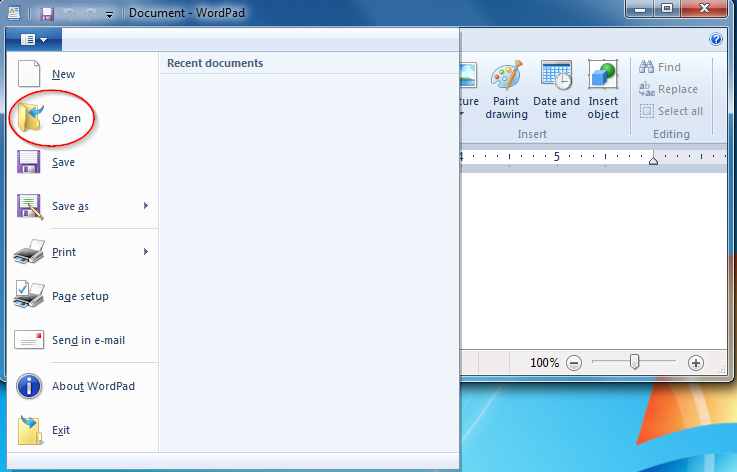Select the Print menu entry
The image size is (737, 472).
click(x=64, y=252)
